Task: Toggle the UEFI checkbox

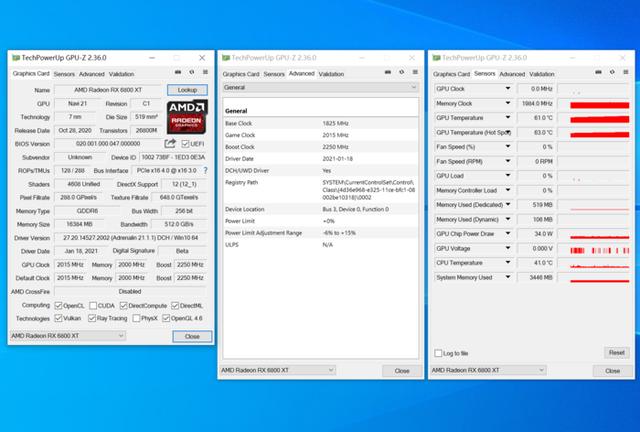Action: (x=185, y=144)
